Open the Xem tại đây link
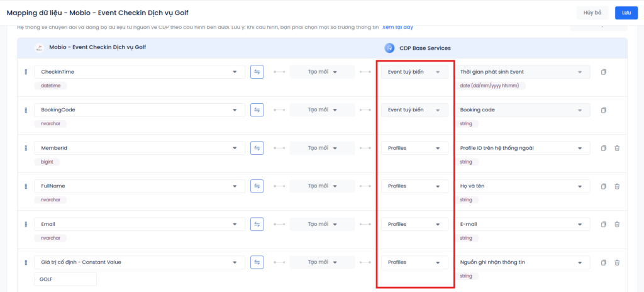The width and height of the screenshot is (644, 292). 398,28
